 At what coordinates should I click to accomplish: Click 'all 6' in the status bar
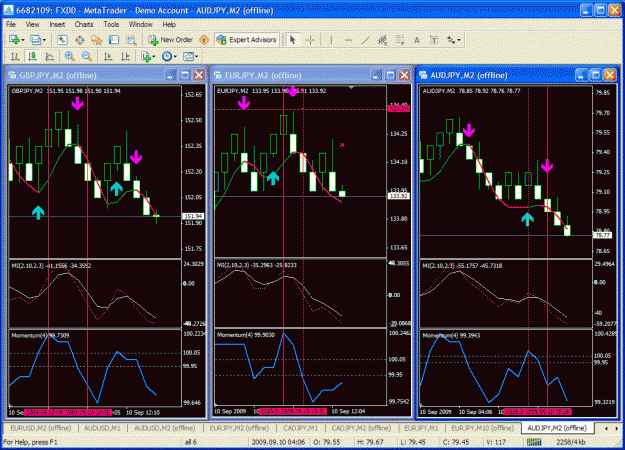coord(191,442)
